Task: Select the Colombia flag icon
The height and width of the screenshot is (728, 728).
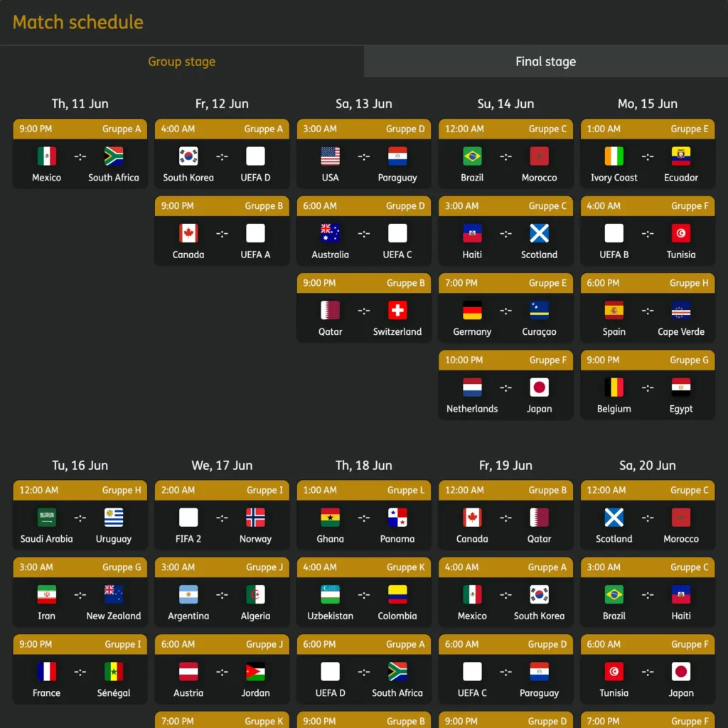Action: 397,594
